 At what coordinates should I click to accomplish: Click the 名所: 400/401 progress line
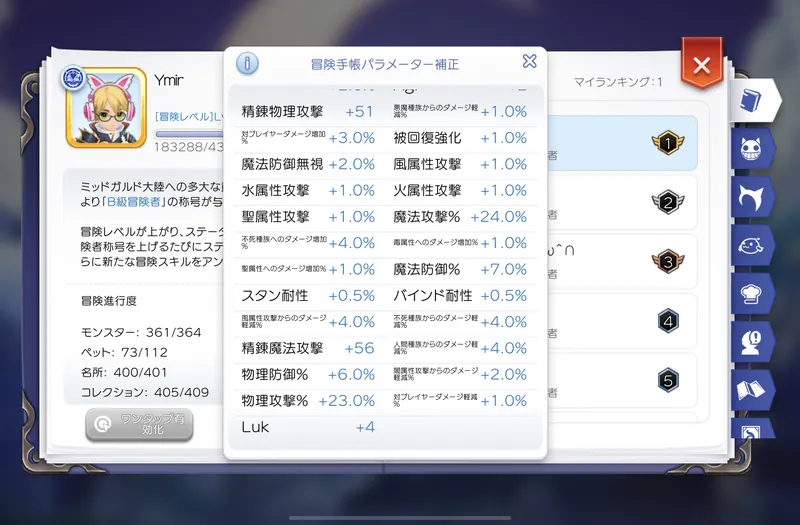coord(124,372)
